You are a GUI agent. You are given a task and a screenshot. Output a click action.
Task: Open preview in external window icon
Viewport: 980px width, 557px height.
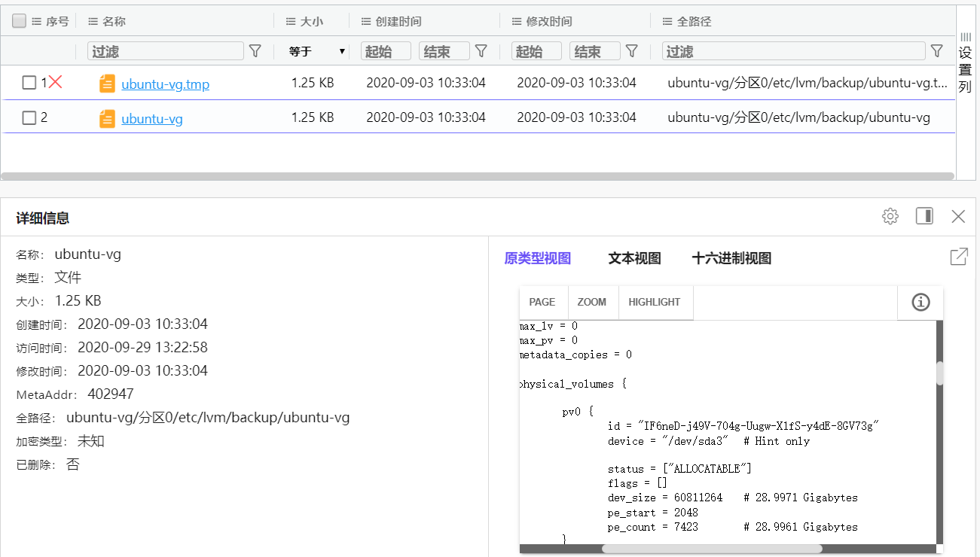point(959,257)
